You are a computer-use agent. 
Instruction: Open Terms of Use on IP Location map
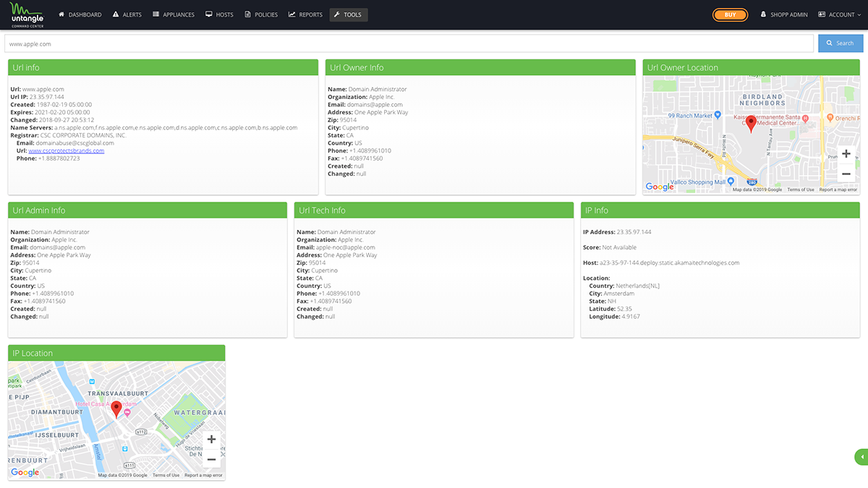coord(166,475)
